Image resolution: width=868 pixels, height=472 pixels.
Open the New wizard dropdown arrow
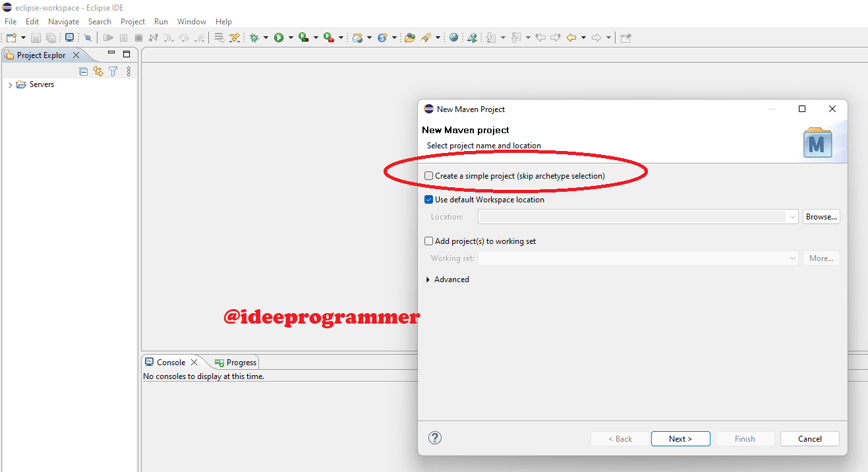click(23, 38)
